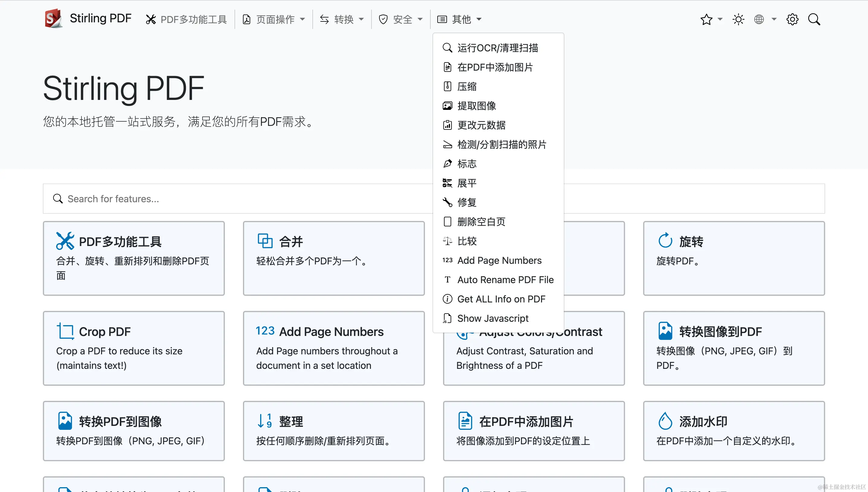868x492 pixels.
Task: Select Auto Rename PDF File menu item
Action: 498,280
